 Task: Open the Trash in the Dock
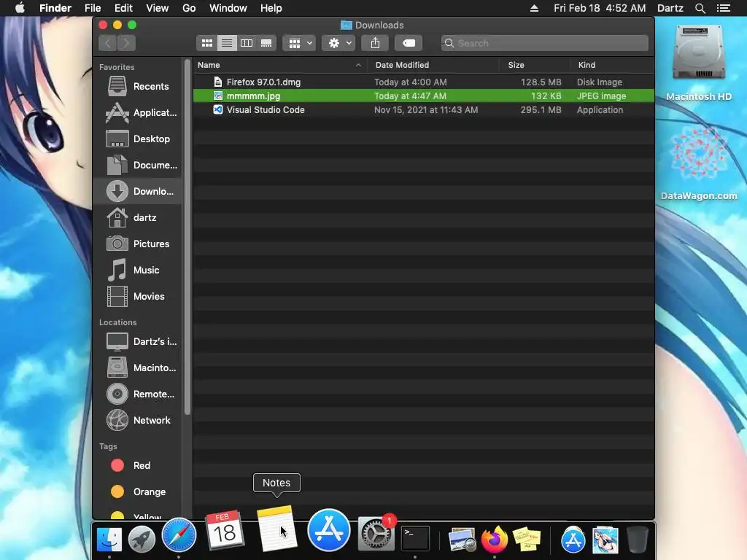637,540
